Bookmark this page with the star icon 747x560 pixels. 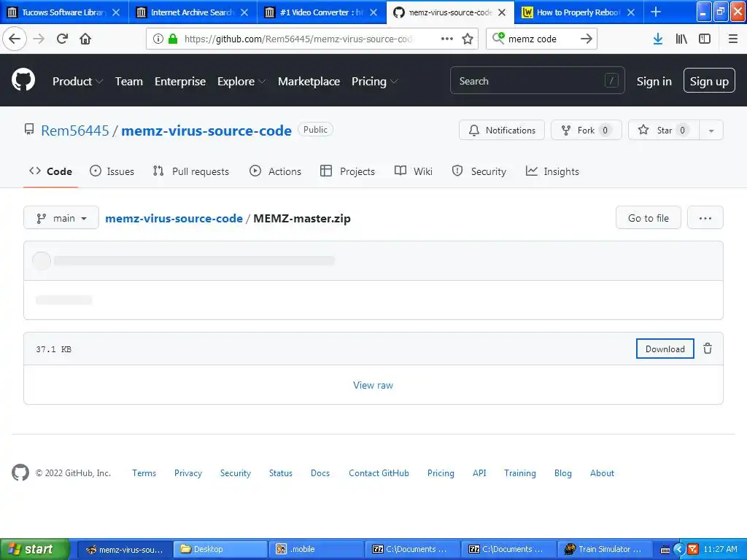pyautogui.click(x=468, y=39)
